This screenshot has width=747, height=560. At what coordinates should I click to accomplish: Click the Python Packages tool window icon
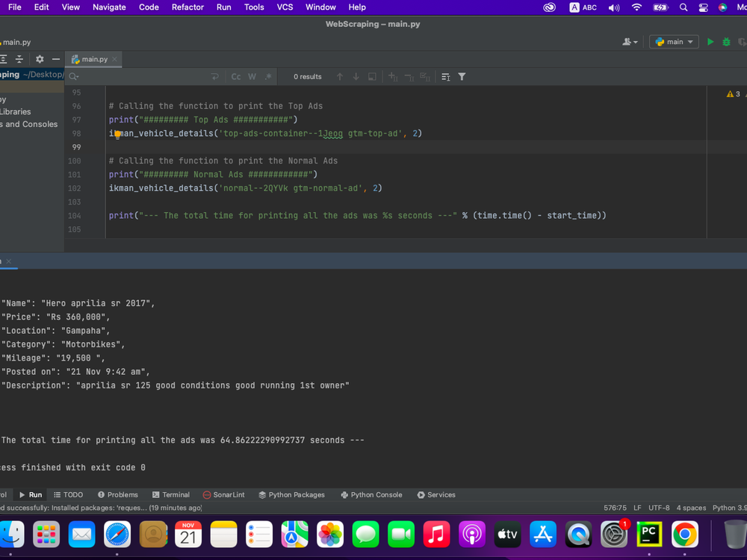292,494
